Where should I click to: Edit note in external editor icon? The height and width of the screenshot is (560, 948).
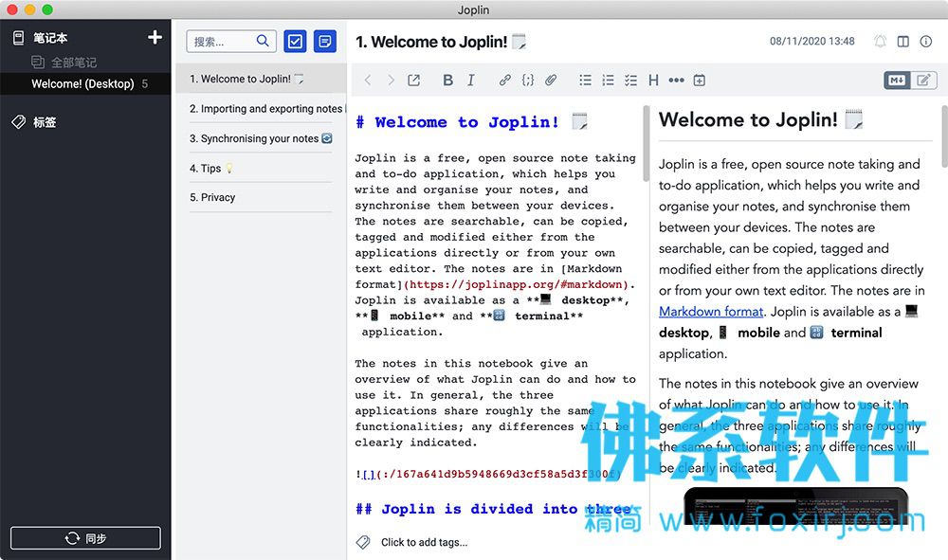click(414, 81)
